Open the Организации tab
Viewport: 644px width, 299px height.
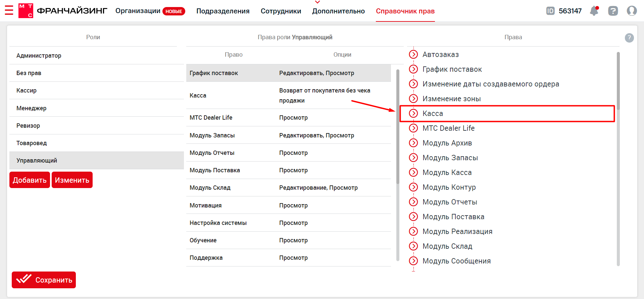[138, 11]
